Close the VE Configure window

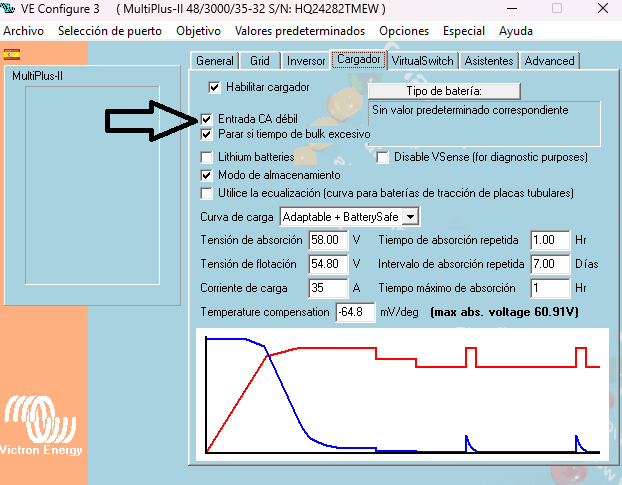[x=603, y=8]
